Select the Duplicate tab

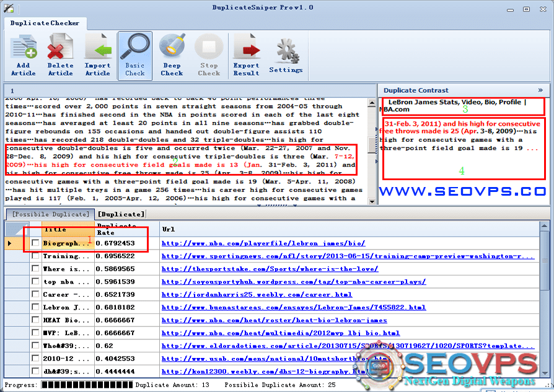pos(121,214)
